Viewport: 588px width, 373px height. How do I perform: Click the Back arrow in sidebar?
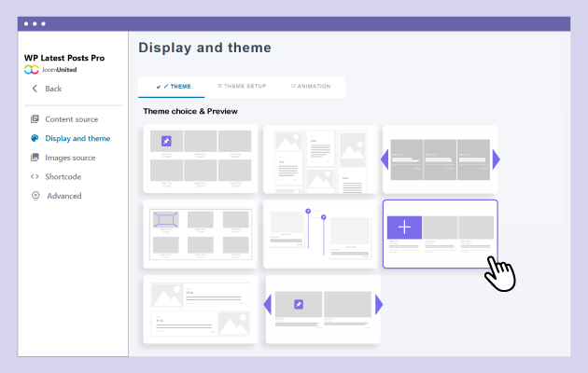[35, 89]
